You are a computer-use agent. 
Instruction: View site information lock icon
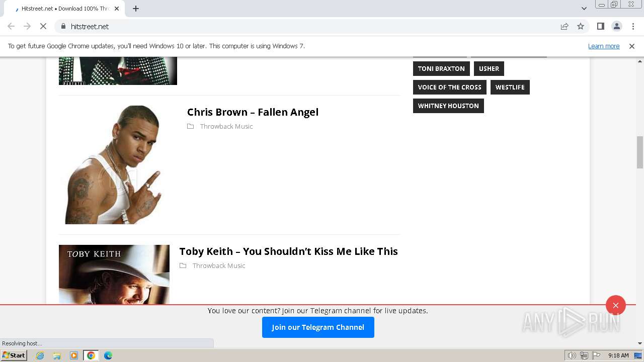pyautogui.click(x=63, y=26)
